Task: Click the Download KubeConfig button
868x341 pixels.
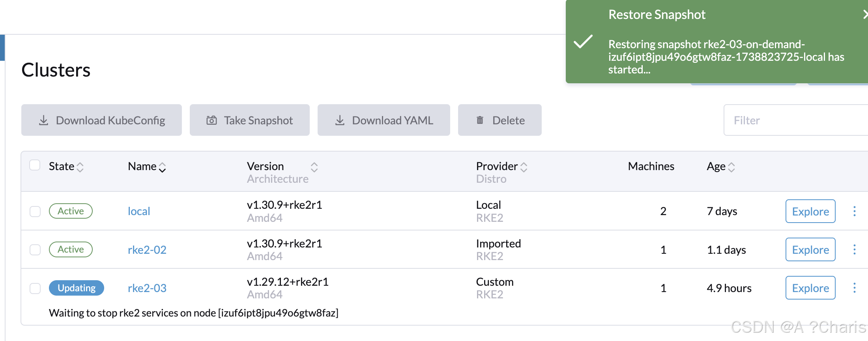Action: click(x=101, y=120)
